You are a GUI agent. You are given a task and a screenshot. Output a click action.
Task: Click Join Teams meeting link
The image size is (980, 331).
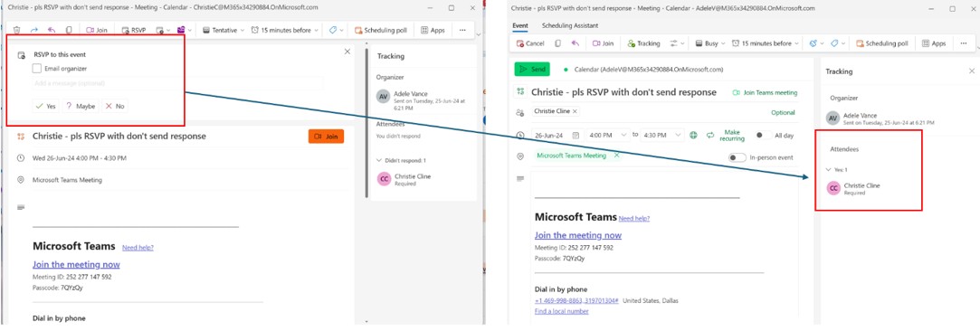point(765,92)
